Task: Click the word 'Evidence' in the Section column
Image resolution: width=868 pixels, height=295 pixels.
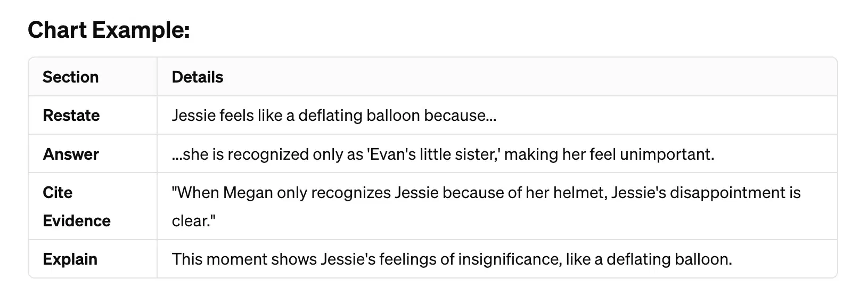Action: click(x=77, y=221)
